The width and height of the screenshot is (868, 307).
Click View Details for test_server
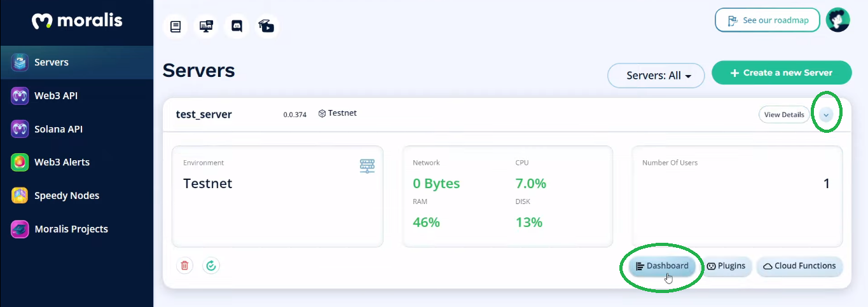(784, 115)
